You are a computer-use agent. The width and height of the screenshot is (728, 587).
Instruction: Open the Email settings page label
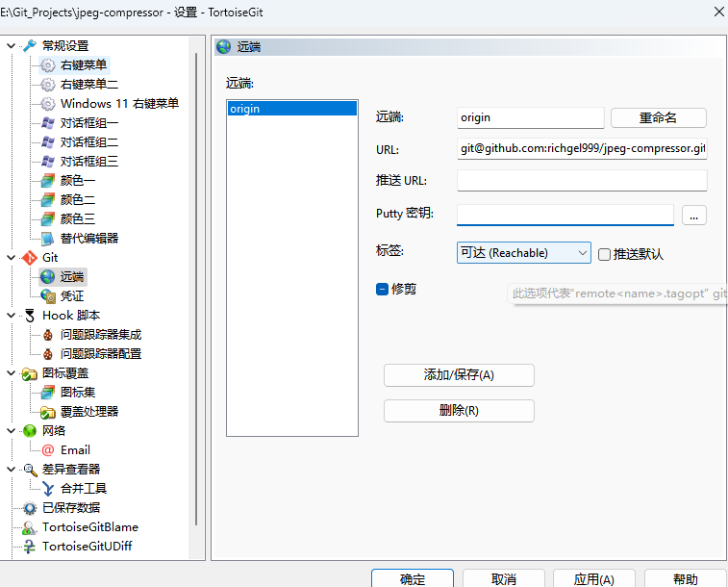click(75, 450)
